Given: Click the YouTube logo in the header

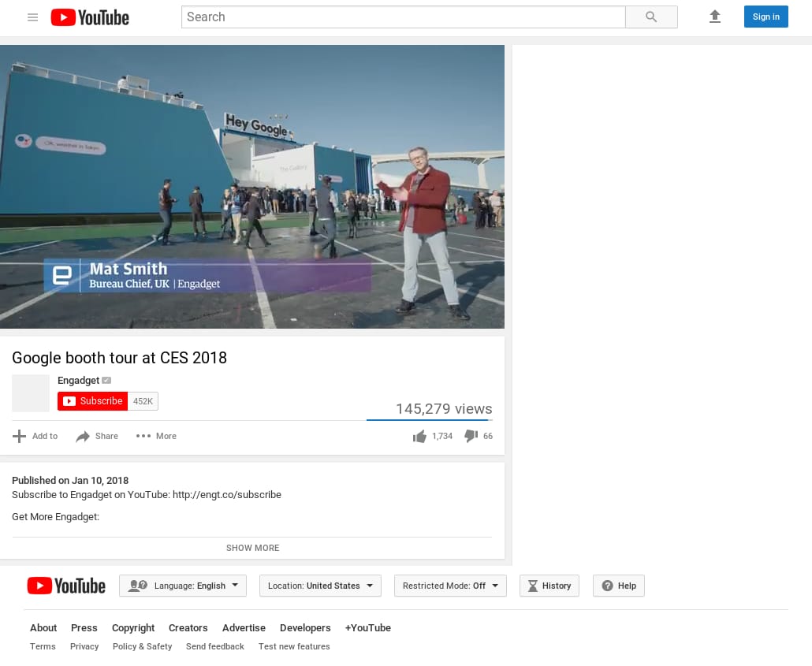Looking at the screenshot, I should [x=90, y=17].
